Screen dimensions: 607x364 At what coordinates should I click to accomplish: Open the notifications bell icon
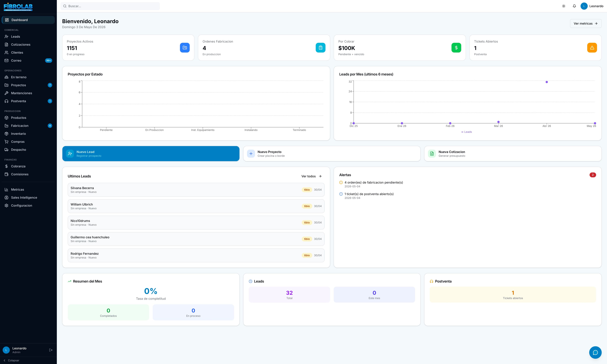point(574,6)
